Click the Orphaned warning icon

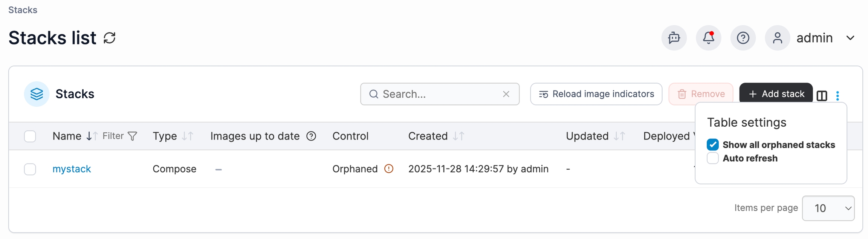coord(389,169)
